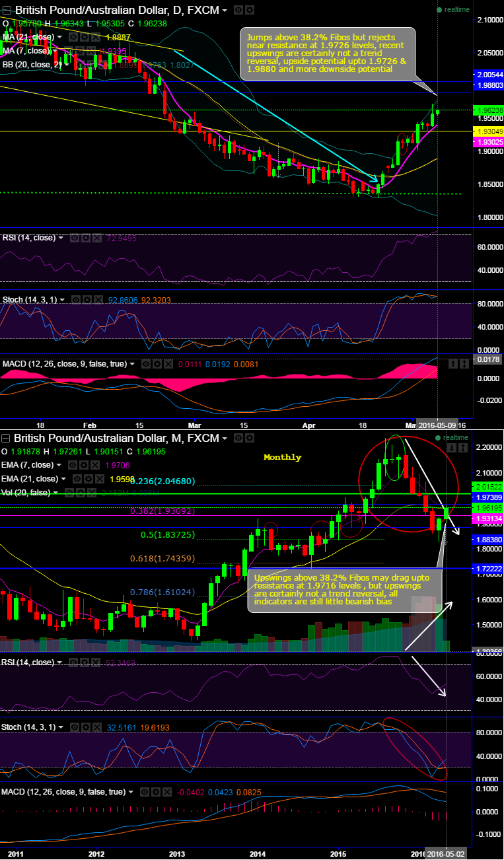Hide daily Stoch indicator with eye icon
The image size is (504, 860).
pos(76,300)
